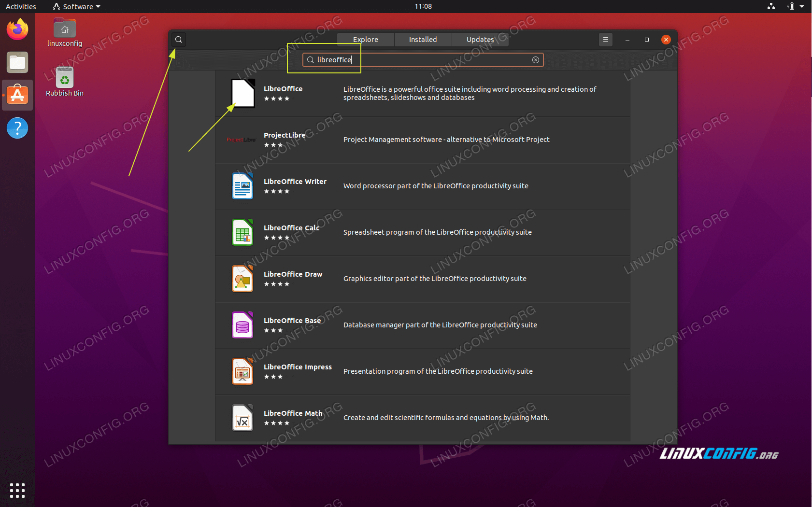
Task: Click the search toggle icon in header bar
Action: click(x=179, y=40)
